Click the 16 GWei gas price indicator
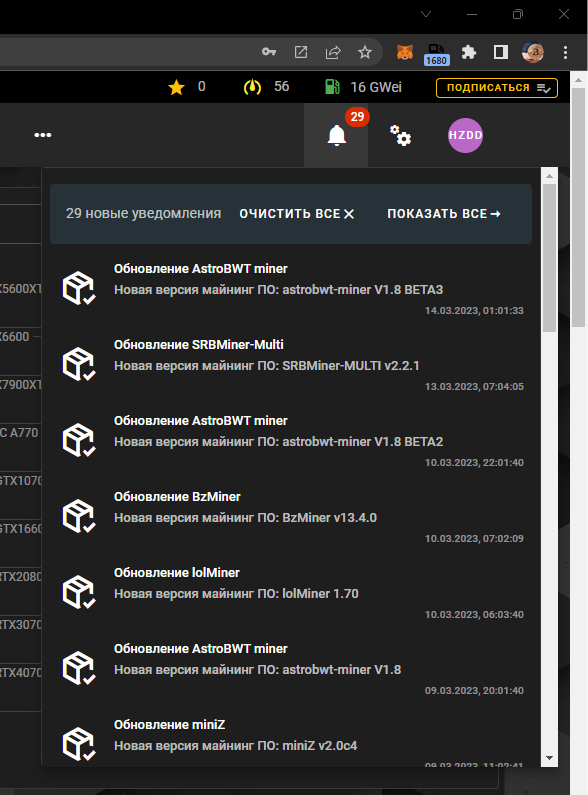This screenshot has height=795, width=588. tap(363, 87)
